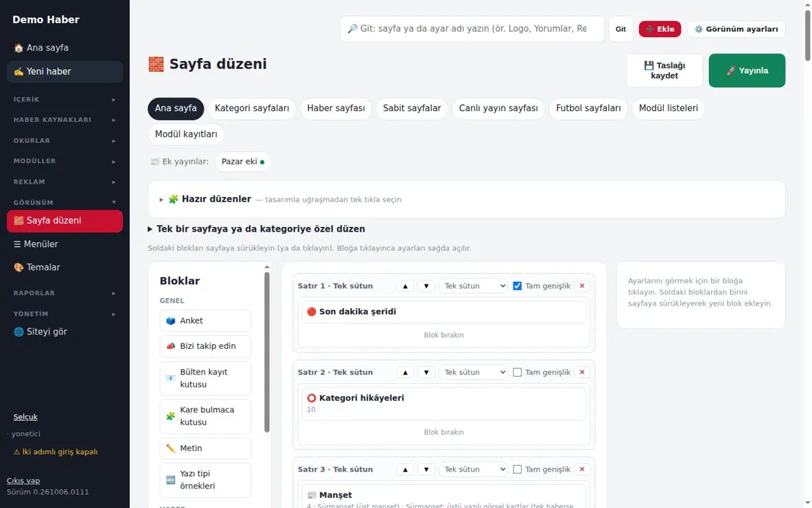Viewport: 812px width, 508px height.
Task: Add the Bizi takip edin block
Action: (x=206, y=346)
